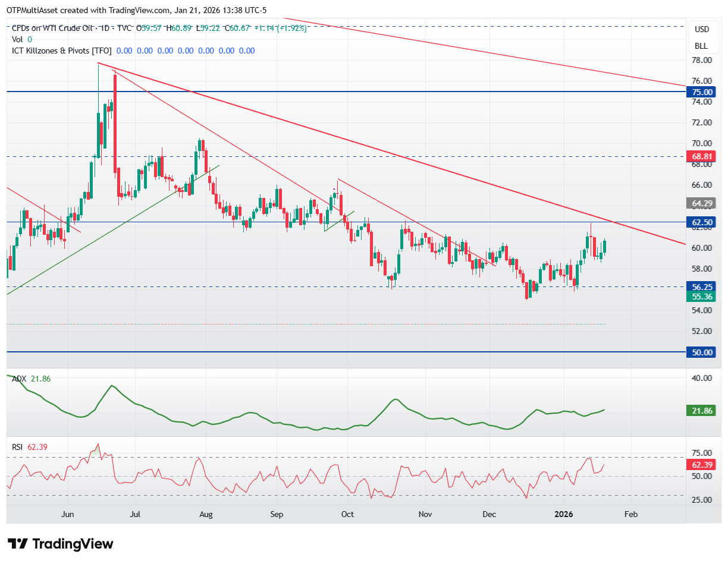Select the blue 75.00 price label
The height and width of the screenshot is (564, 728).
(702, 92)
